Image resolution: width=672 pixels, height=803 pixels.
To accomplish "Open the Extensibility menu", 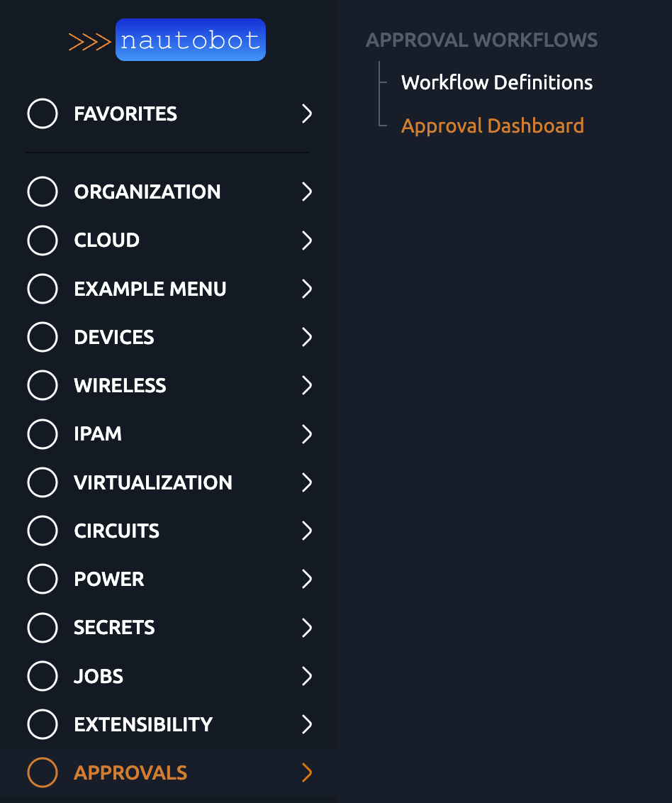I will [143, 724].
